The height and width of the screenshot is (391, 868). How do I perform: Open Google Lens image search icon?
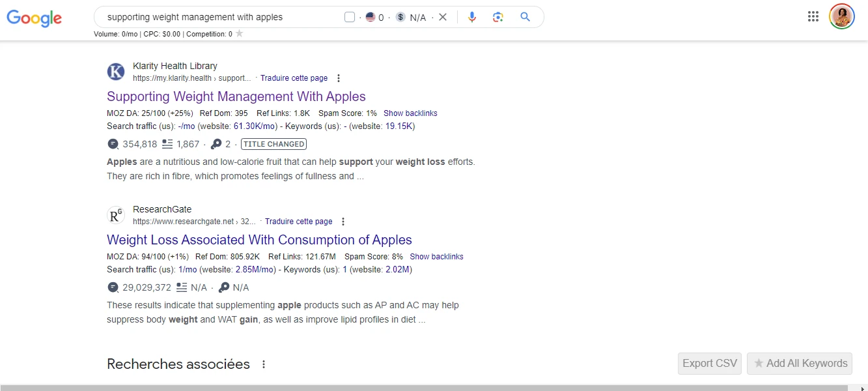click(498, 17)
